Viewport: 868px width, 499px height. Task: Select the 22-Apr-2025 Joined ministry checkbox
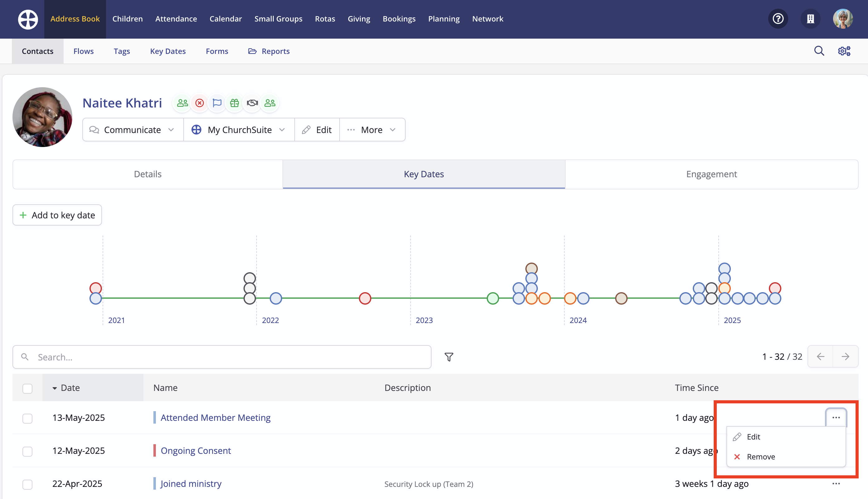point(27,484)
